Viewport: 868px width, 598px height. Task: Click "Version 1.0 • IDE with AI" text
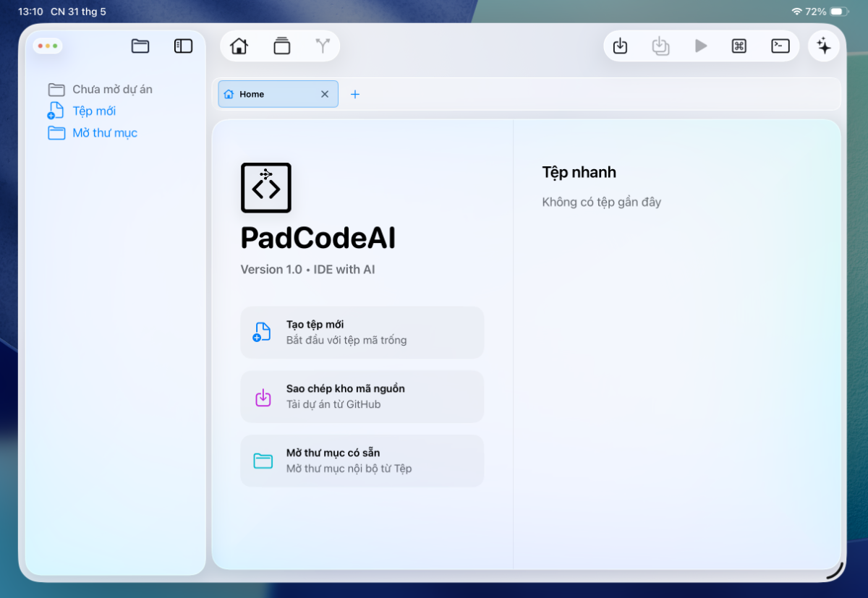pos(308,270)
